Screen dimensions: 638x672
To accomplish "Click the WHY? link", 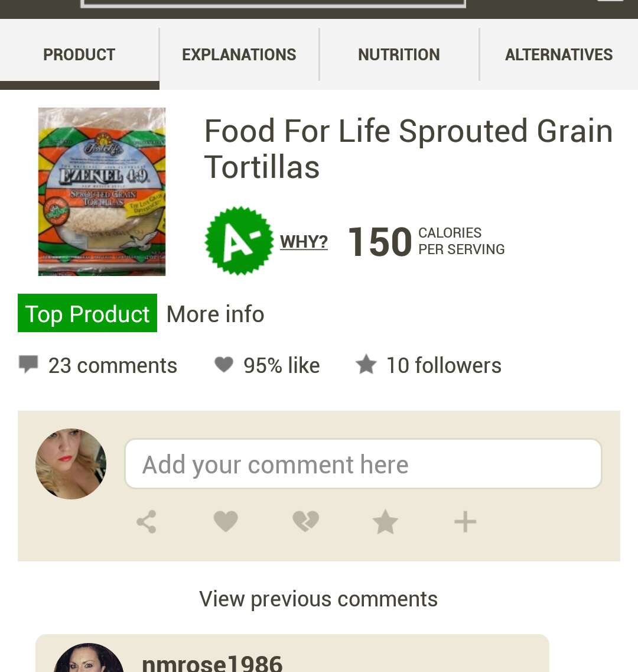I will (x=304, y=242).
